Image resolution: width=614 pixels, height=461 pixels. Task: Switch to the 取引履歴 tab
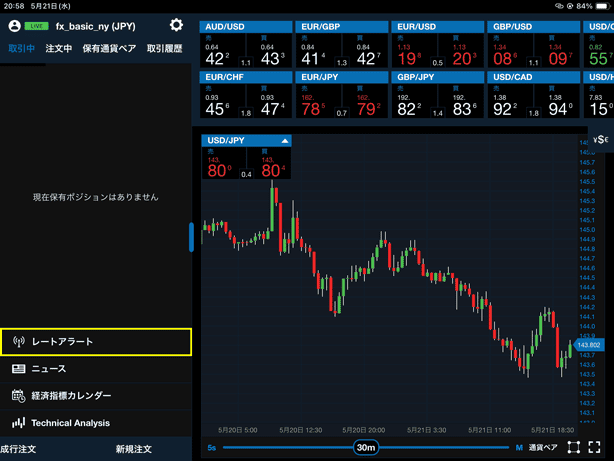click(x=165, y=49)
